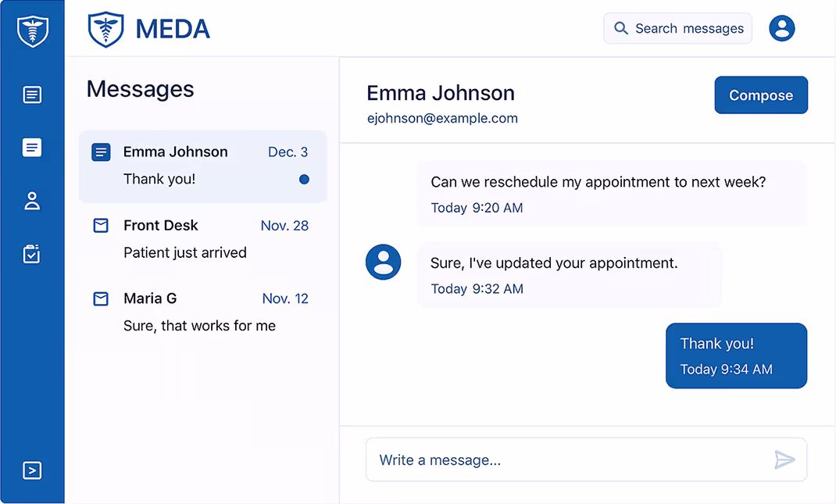836x504 pixels.
Task: Focus the 'Write a message...' input field
Action: tap(587, 459)
